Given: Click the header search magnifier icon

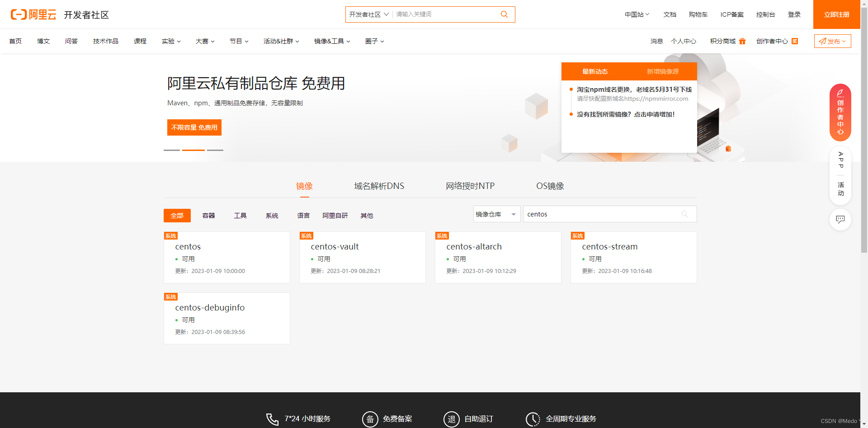Looking at the screenshot, I should [504, 14].
